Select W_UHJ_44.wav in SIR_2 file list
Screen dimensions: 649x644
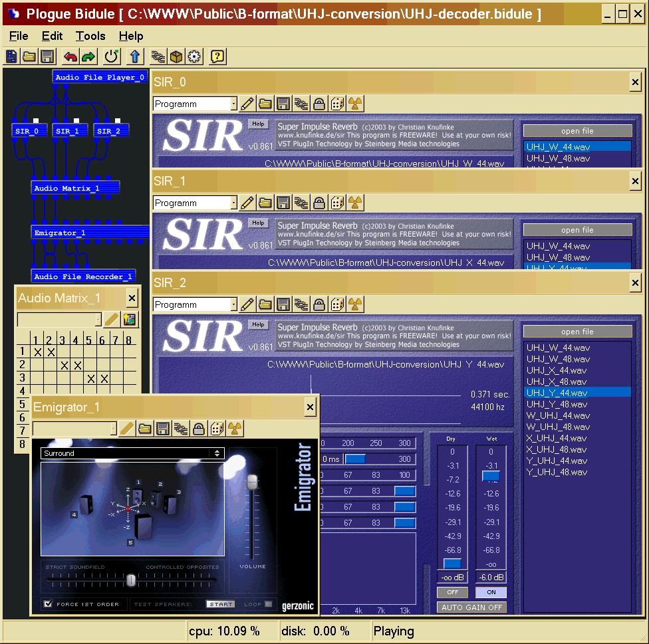tap(577, 415)
